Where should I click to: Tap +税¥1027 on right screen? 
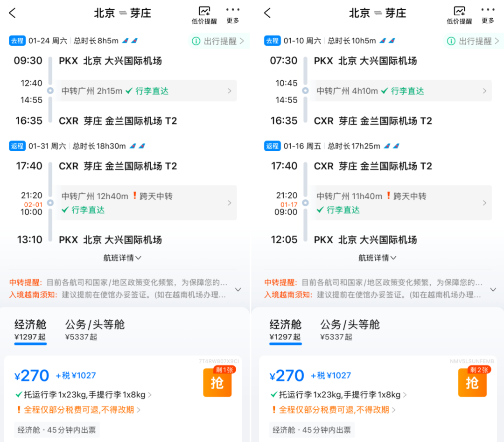331,375
